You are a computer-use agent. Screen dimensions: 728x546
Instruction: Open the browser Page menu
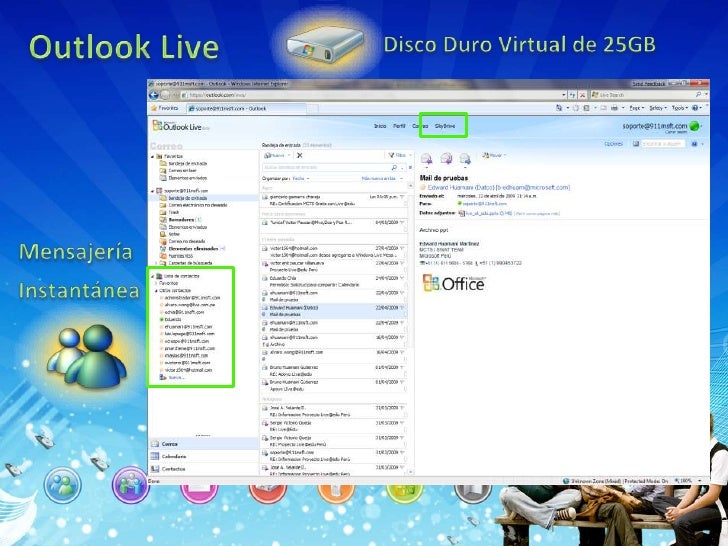pos(636,108)
